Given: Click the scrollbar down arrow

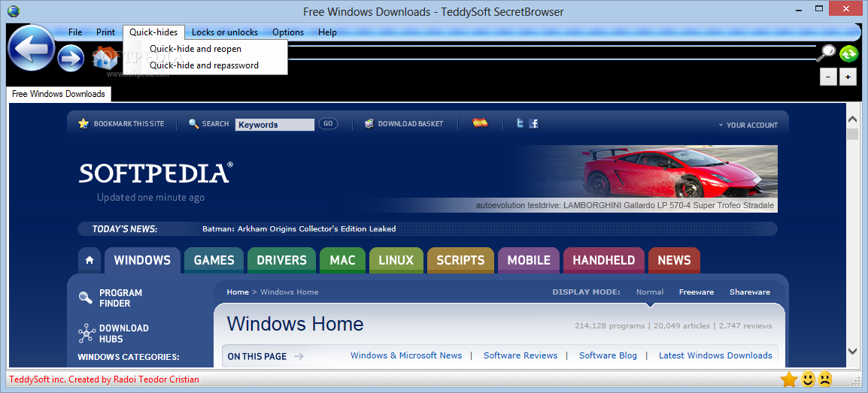Looking at the screenshot, I should coord(852,351).
